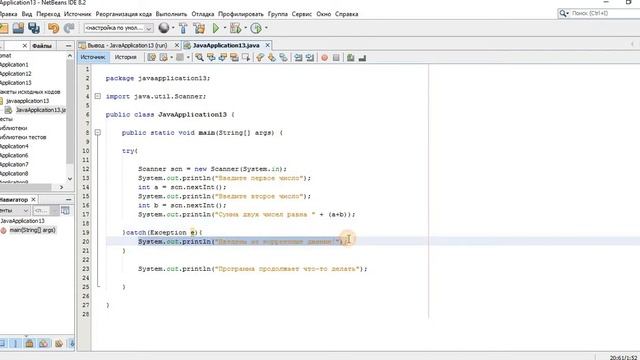This screenshot has height=360, width=640.
Task: Open the configuration combo box
Action: pyautogui.click(x=118, y=28)
